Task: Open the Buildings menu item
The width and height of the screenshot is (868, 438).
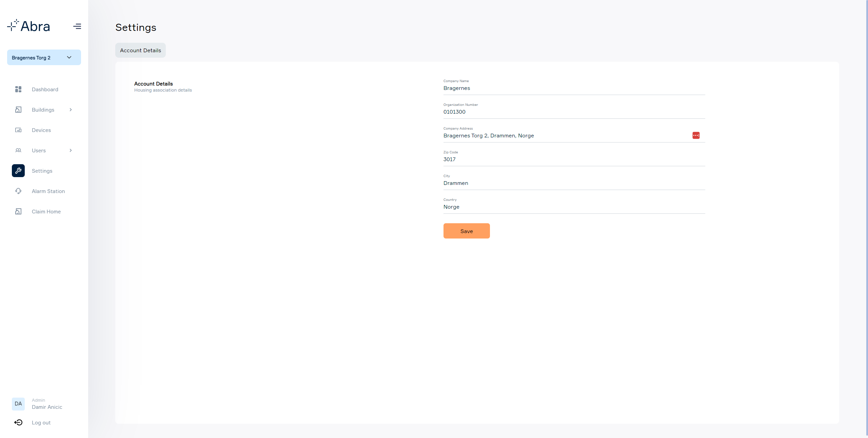Action: click(x=43, y=110)
